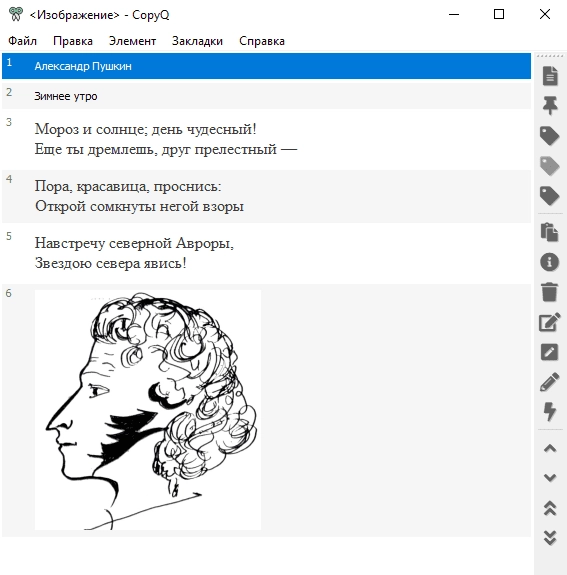567x575 pixels.
Task: Move item down with single down chevron
Action: click(x=550, y=478)
